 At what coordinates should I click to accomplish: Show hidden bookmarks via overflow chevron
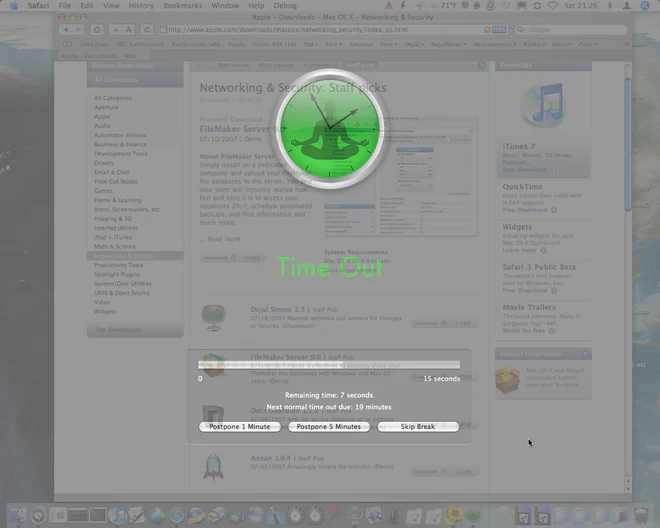pos(627,44)
